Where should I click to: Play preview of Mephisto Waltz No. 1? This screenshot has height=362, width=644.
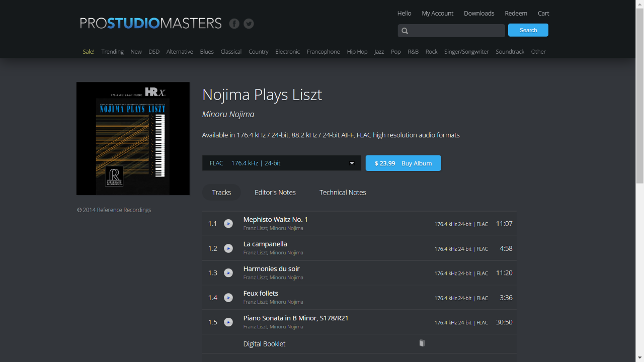coord(228,224)
